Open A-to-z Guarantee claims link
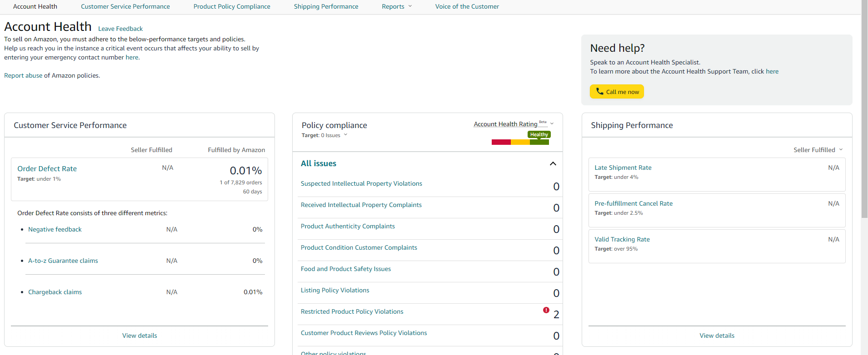 (x=63, y=261)
